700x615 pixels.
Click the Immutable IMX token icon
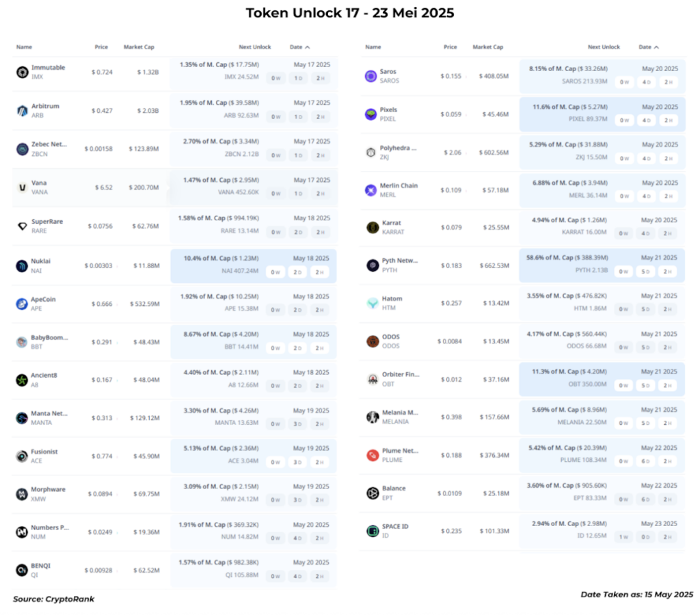[23, 72]
